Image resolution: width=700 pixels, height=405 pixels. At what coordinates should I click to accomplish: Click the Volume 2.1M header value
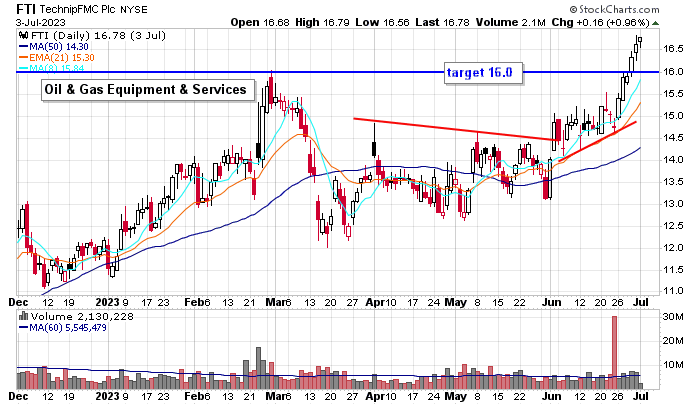(x=510, y=22)
